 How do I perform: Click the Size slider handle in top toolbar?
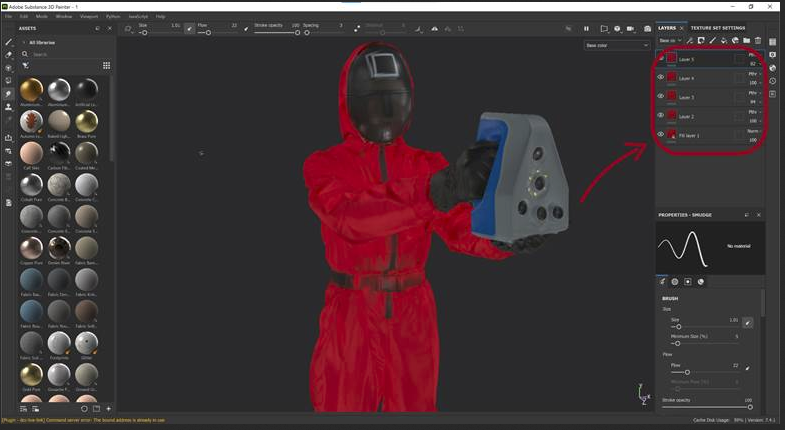[x=144, y=33]
